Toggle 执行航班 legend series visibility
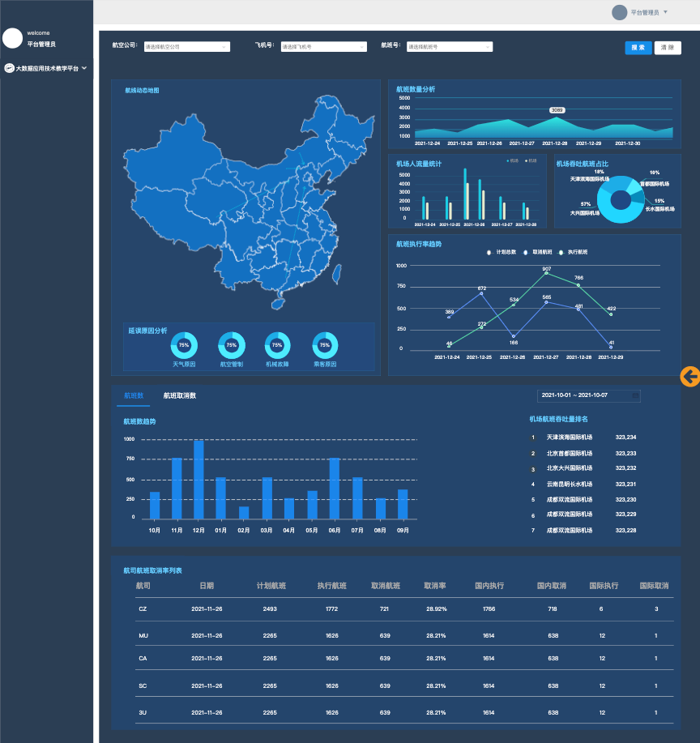 [x=573, y=253]
